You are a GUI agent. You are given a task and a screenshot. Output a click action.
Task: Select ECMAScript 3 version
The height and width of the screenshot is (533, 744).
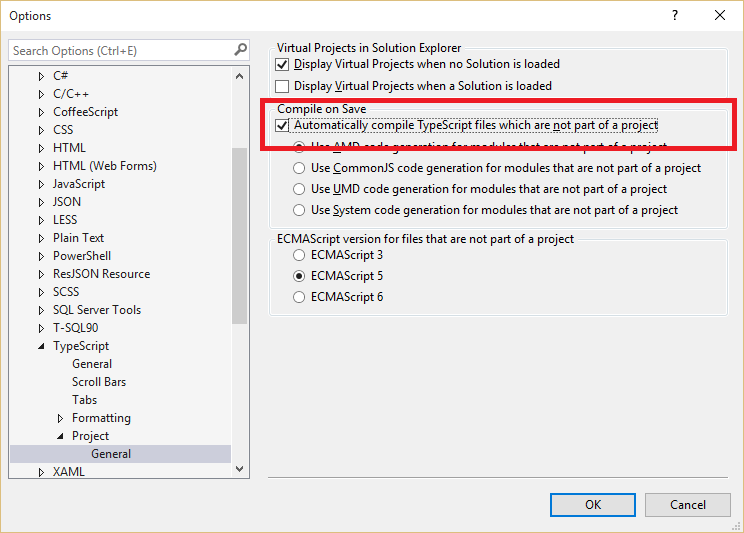click(x=299, y=255)
